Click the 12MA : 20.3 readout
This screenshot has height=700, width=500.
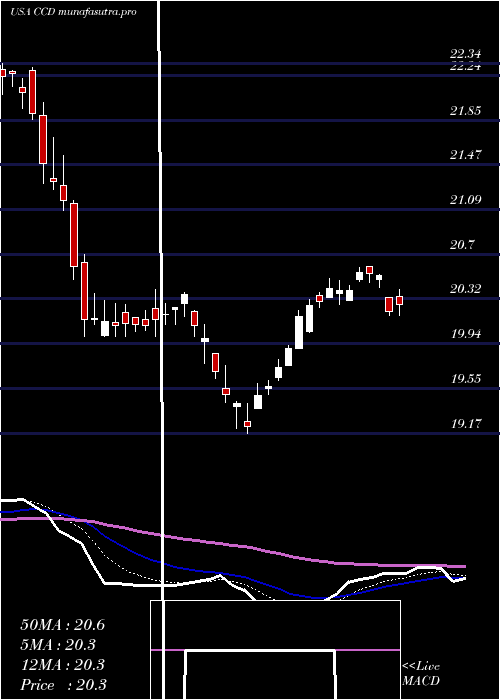point(62,665)
